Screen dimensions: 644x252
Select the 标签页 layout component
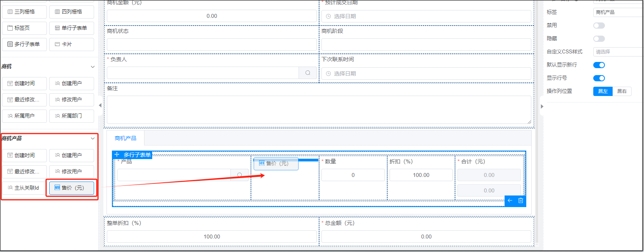[x=24, y=28]
